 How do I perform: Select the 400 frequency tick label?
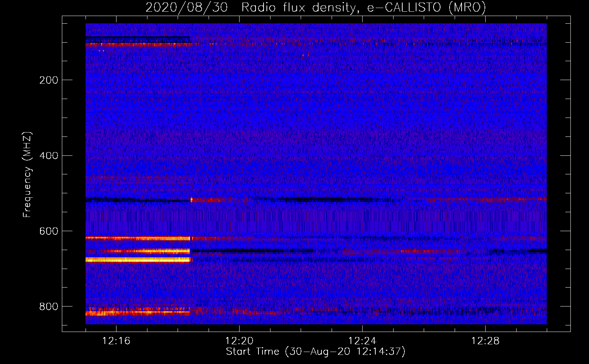click(49, 156)
